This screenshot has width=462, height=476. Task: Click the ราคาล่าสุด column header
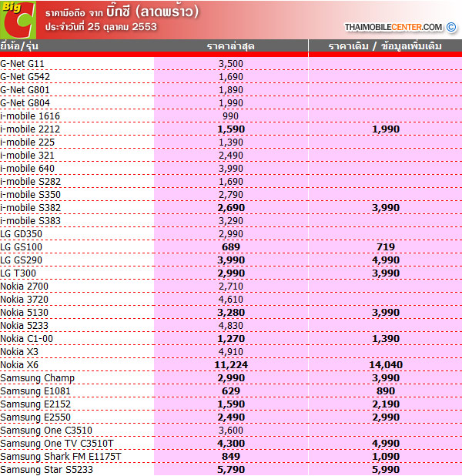click(231, 46)
